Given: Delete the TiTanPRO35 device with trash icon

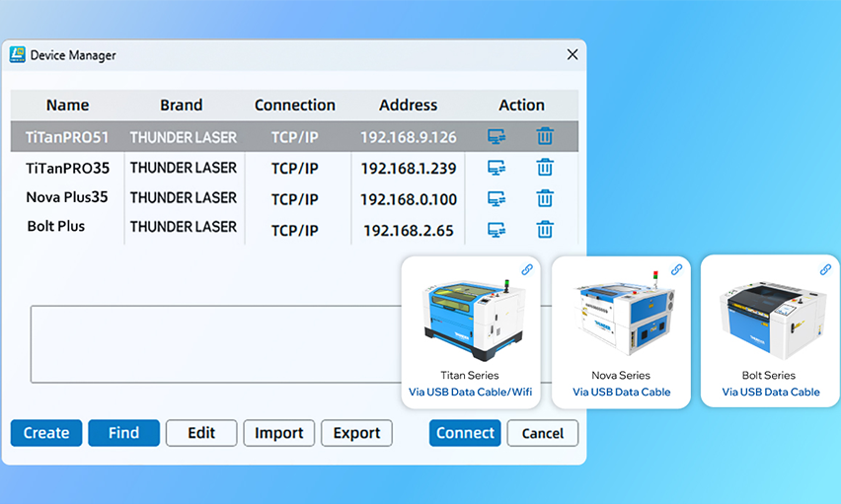Looking at the screenshot, I should tap(545, 168).
